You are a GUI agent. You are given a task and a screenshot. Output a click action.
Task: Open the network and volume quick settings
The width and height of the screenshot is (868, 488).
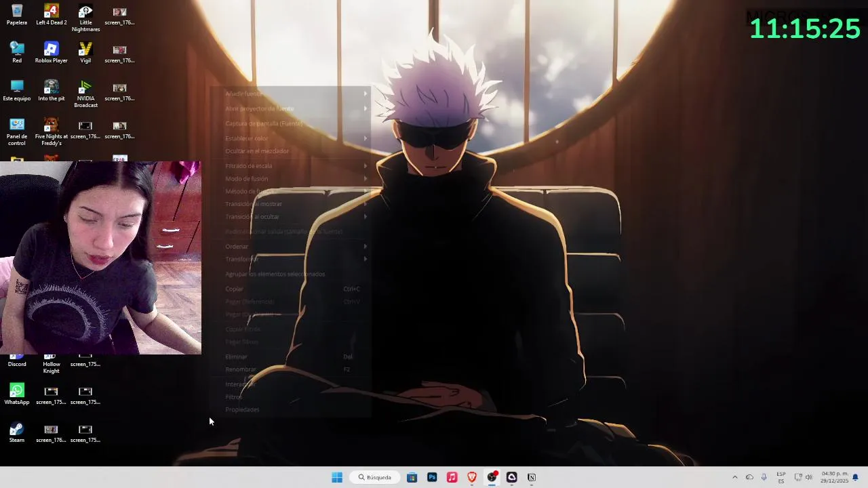coord(803,477)
